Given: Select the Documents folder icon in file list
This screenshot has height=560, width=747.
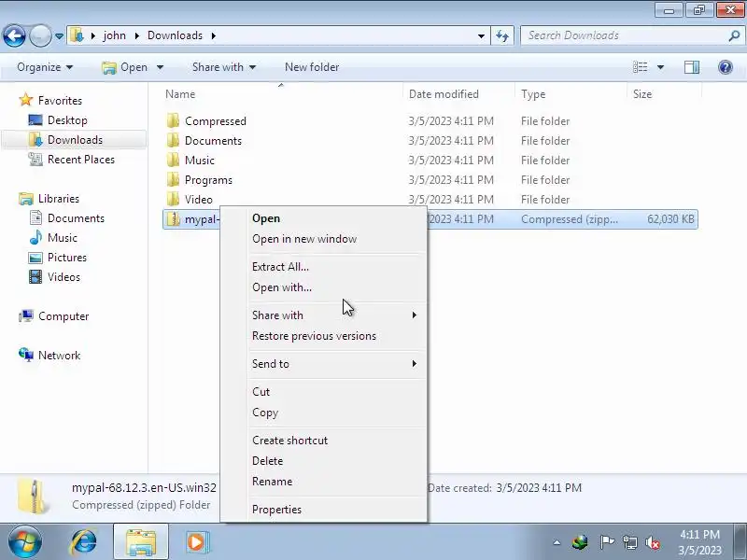Looking at the screenshot, I should (173, 141).
